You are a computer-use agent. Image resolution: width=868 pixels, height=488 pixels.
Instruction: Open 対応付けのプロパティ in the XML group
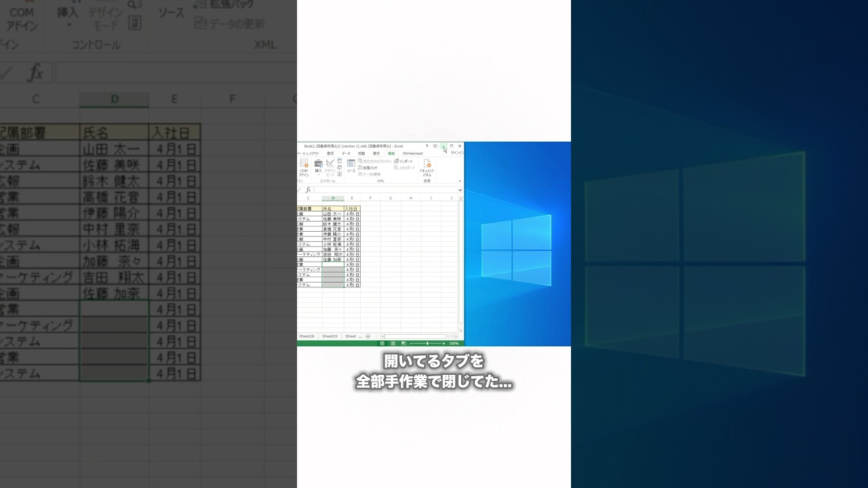click(x=374, y=161)
